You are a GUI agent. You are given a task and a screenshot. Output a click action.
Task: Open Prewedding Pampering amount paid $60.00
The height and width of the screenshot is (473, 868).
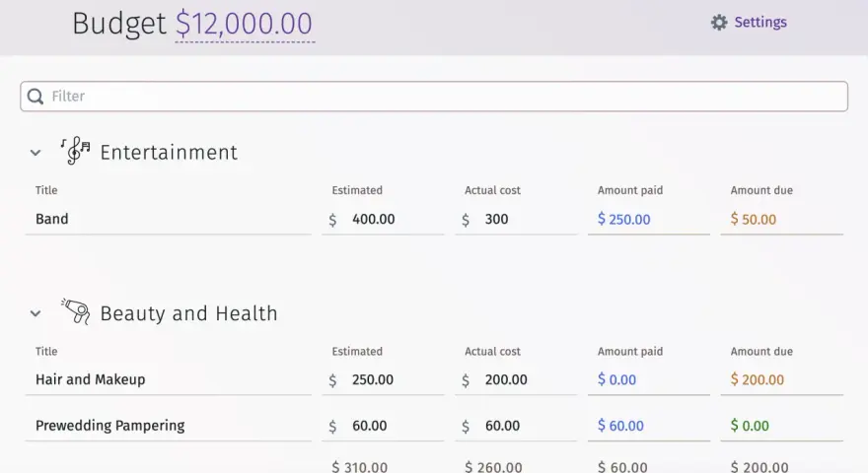click(620, 426)
